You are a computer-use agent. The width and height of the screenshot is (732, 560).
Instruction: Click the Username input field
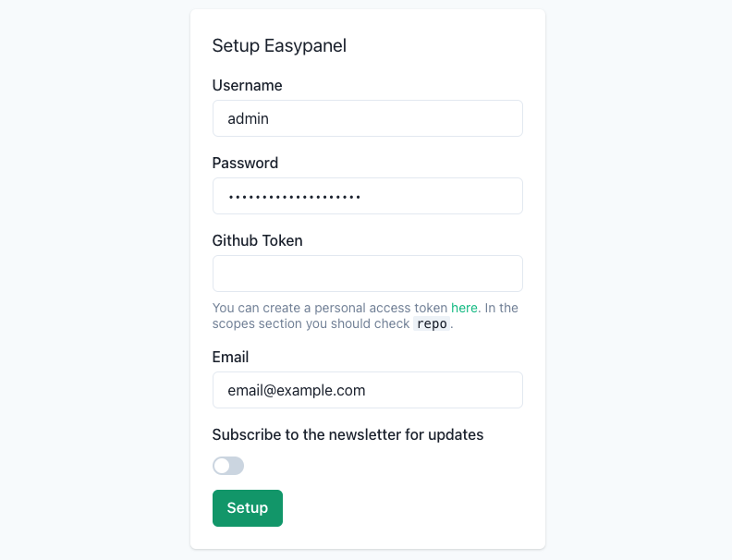point(367,118)
